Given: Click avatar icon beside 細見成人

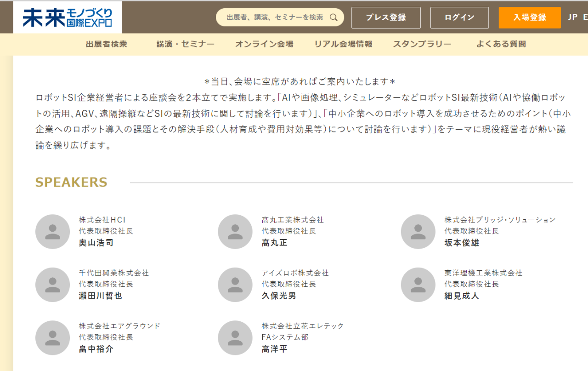Looking at the screenshot, I should click(x=418, y=285).
